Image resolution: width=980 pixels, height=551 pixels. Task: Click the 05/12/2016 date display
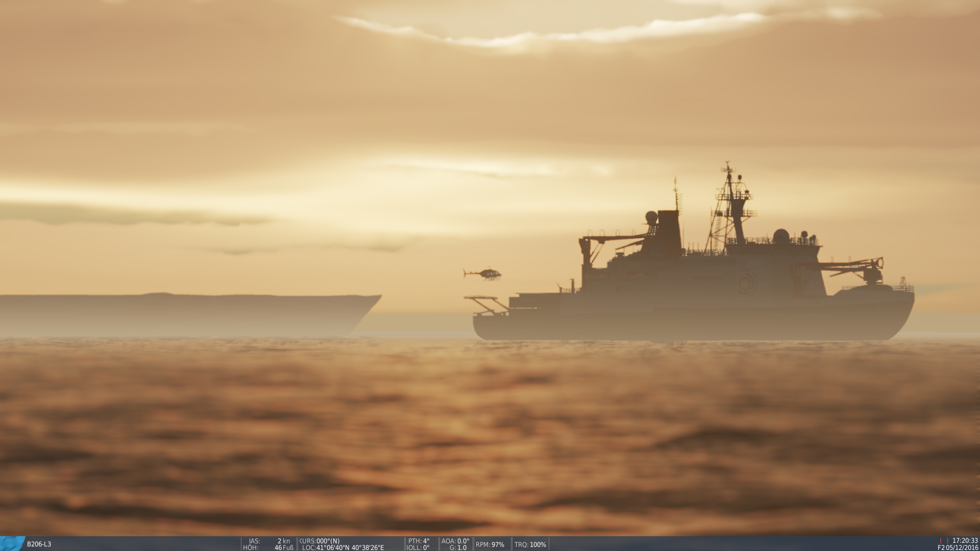962,547
